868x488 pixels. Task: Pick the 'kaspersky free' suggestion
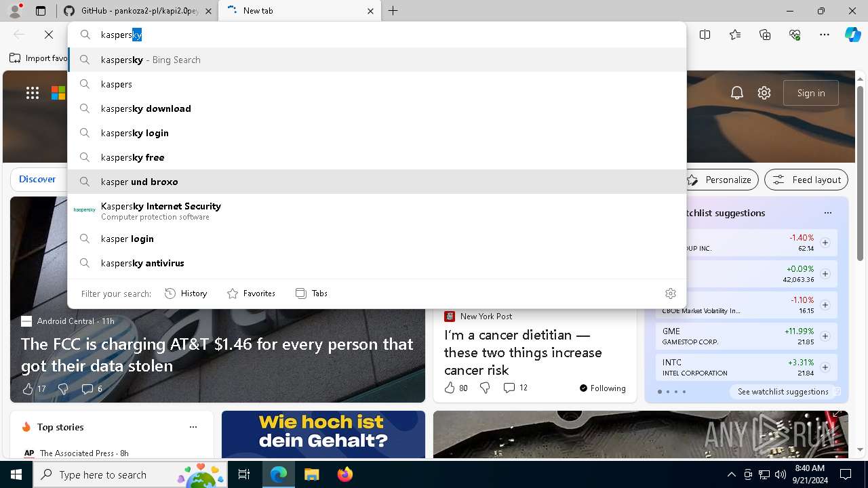pos(377,157)
